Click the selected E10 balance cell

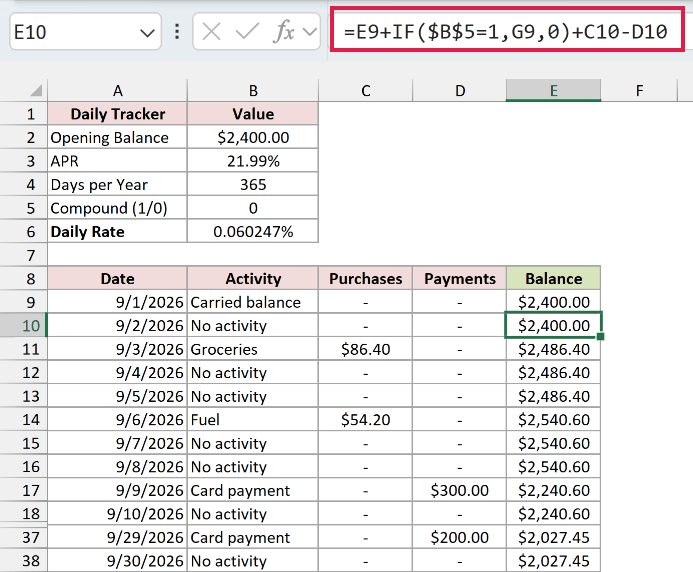(553, 326)
